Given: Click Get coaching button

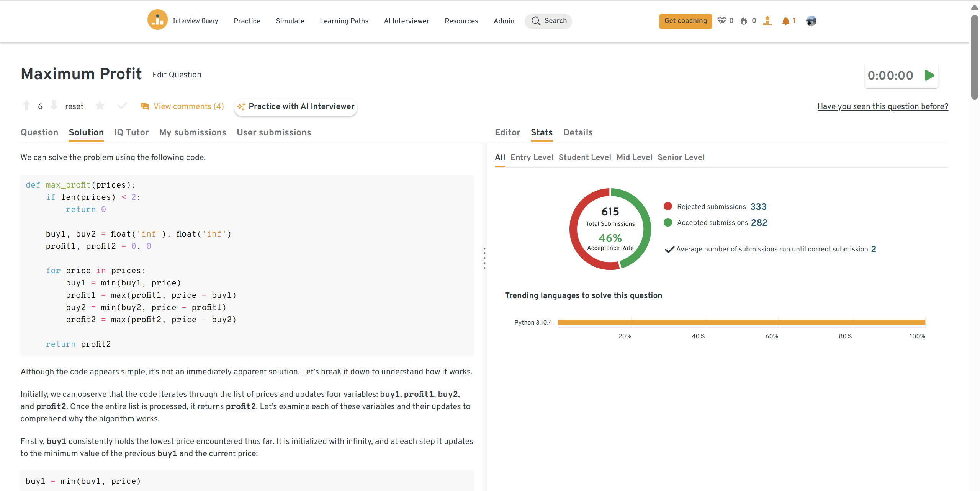Looking at the screenshot, I should pos(685,21).
